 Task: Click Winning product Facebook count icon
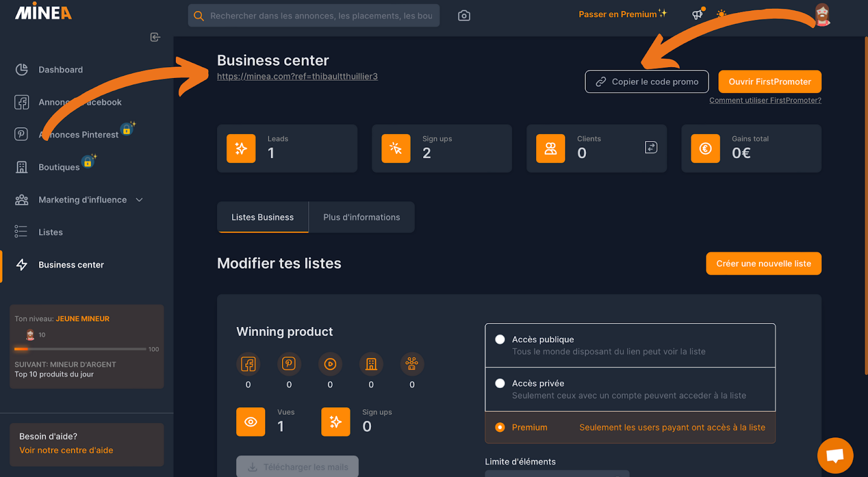pos(248,364)
